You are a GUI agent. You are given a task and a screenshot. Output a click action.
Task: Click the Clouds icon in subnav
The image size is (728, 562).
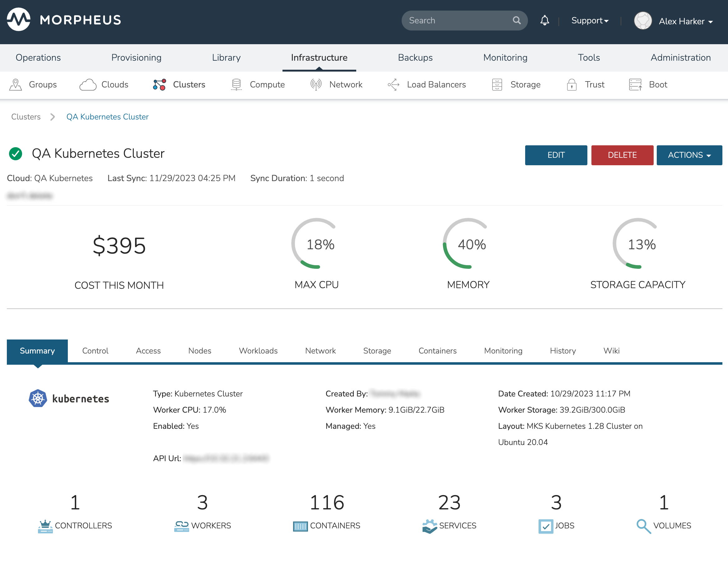tap(88, 85)
